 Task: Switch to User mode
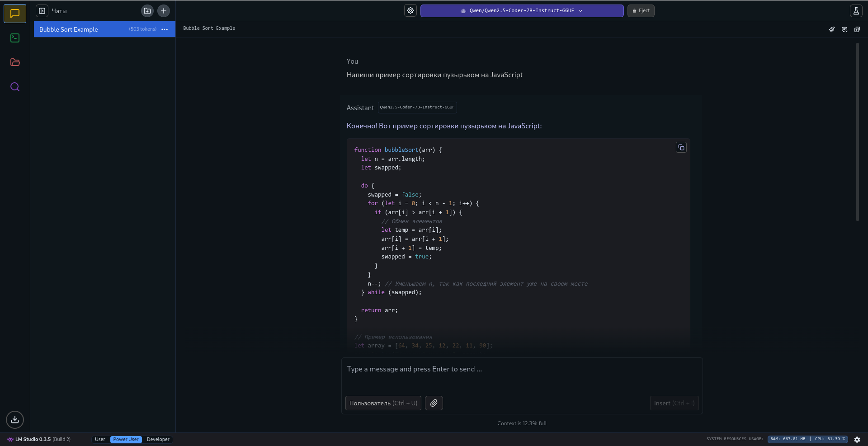(x=100, y=439)
